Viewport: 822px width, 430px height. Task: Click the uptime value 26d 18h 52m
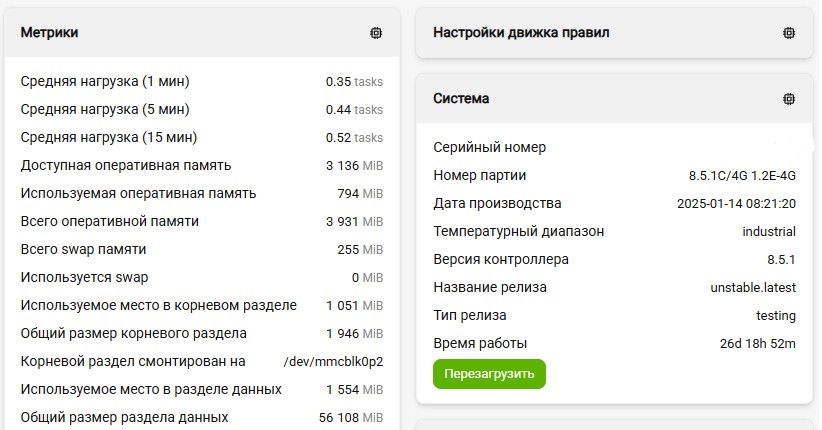758,343
